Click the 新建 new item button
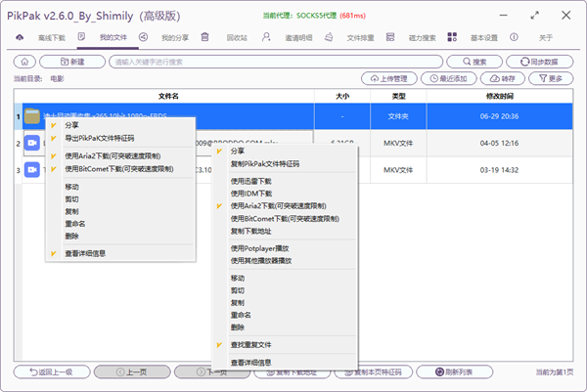The width and height of the screenshot is (587, 392). pyautogui.click(x=72, y=62)
